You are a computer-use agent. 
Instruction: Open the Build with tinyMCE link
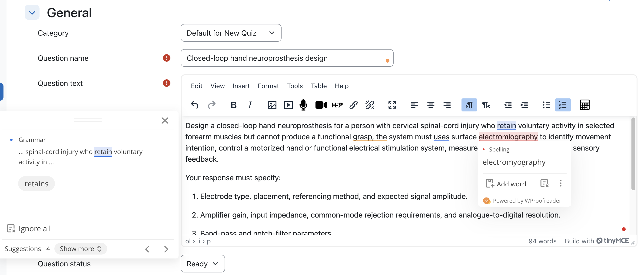coord(597,241)
